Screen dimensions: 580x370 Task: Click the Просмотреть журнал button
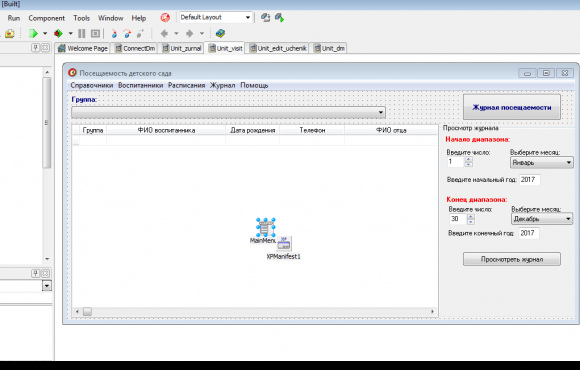coord(512,259)
